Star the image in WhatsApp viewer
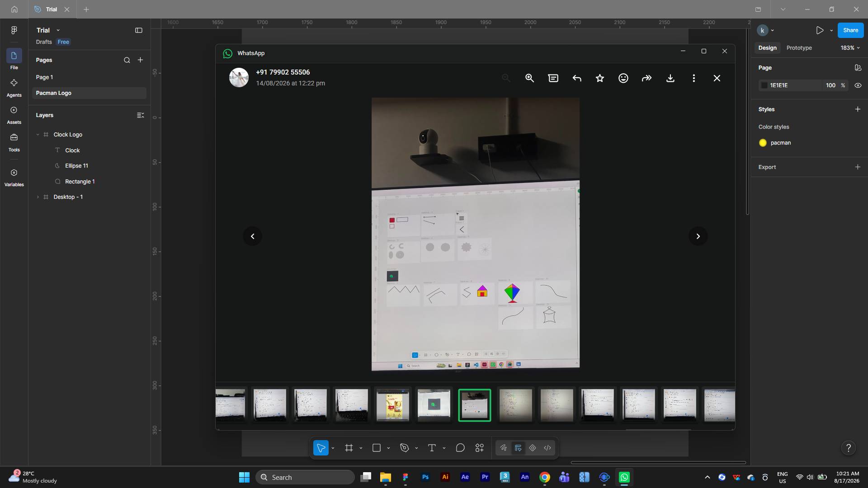This screenshot has height=488, width=868. click(x=600, y=78)
